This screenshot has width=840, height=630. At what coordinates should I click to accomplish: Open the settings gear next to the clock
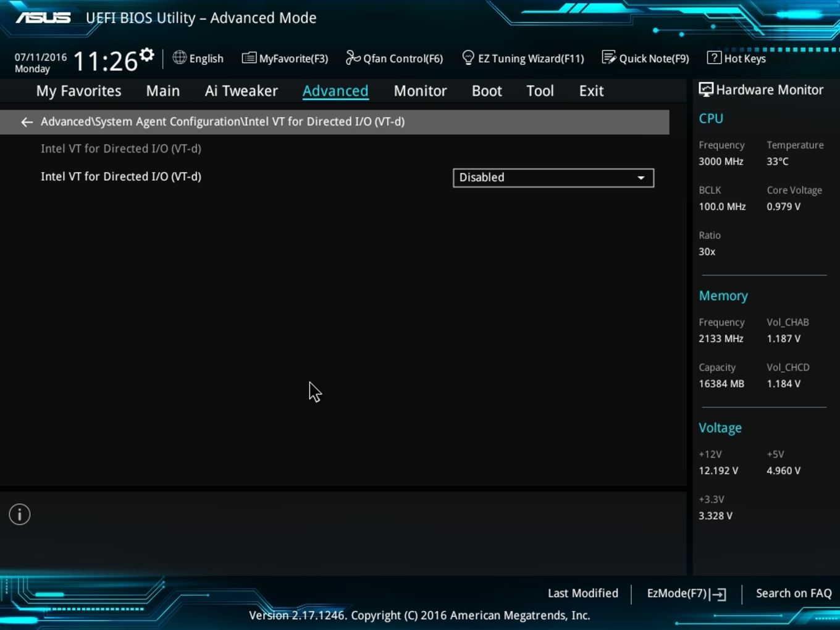pyautogui.click(x=146, y=55)
